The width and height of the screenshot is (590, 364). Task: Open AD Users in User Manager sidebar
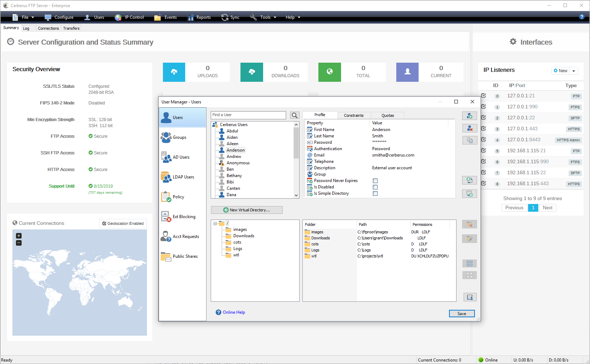click(182, 157)
